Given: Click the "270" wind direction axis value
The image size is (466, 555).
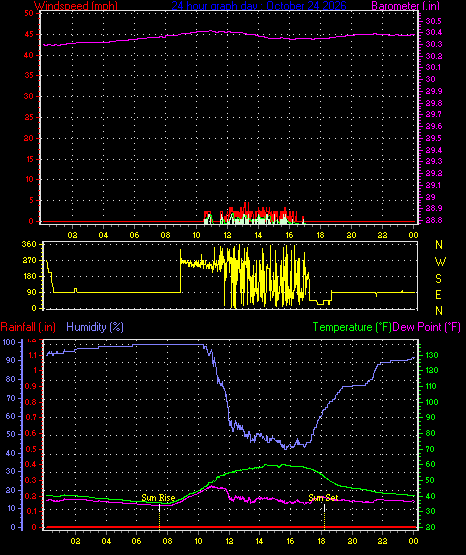Looking at the screenshot, I should 29,260.
